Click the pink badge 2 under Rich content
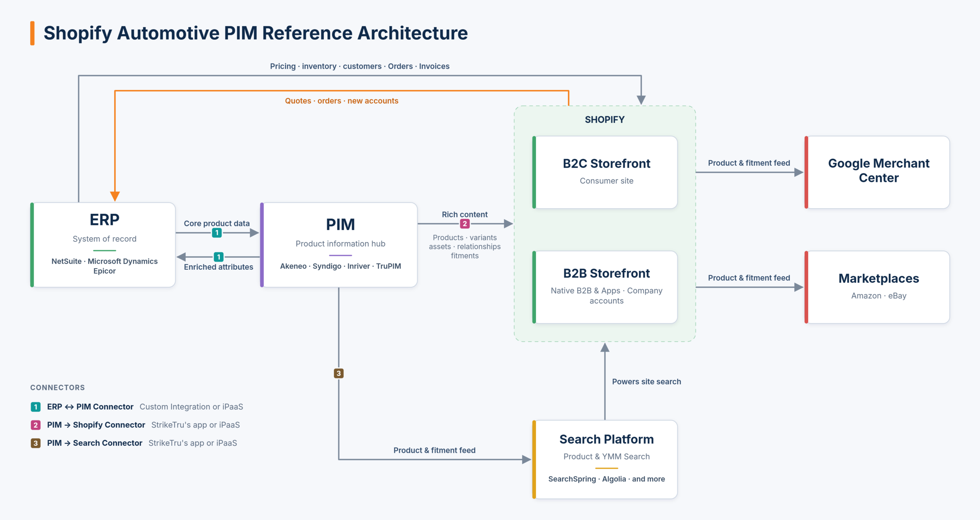 pyautogui.click(x=465, y=224)
